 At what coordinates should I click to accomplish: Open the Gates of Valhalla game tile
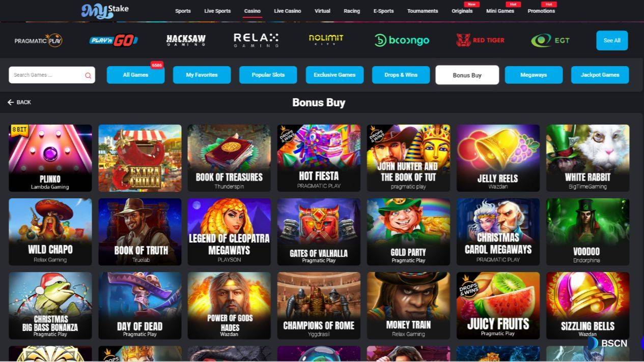319,232
